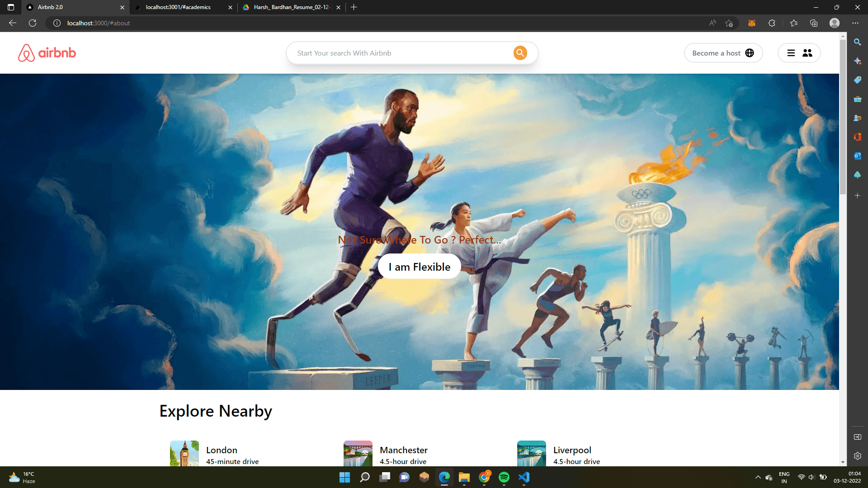Click the browser Settings and more menu
This screenshot has width=868, height=488.
coord(855,23)
